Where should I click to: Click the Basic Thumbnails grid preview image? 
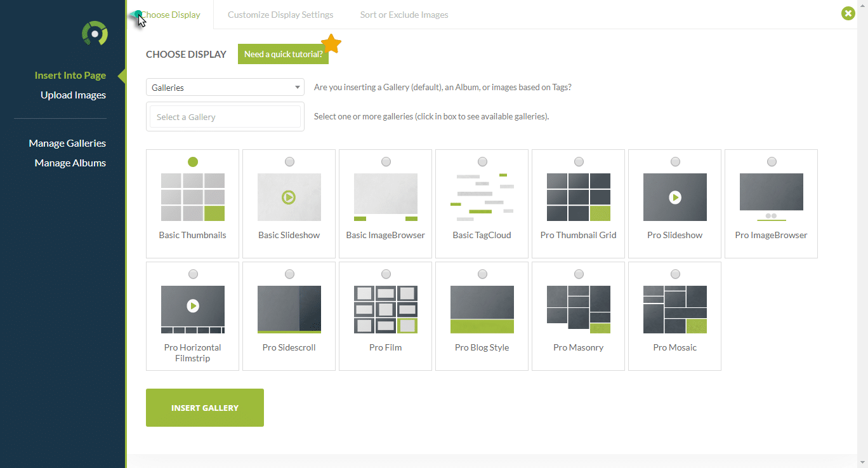[x=193, y=197]
